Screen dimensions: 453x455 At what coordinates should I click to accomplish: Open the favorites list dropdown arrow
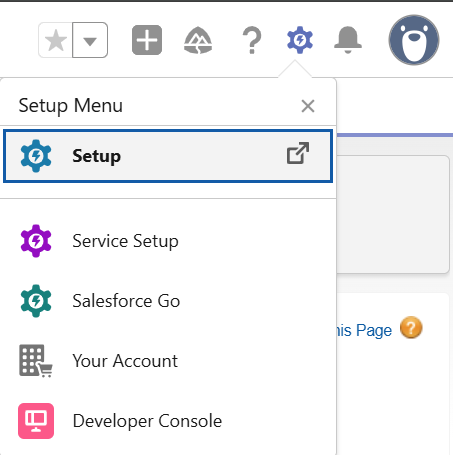click(90, 40)
